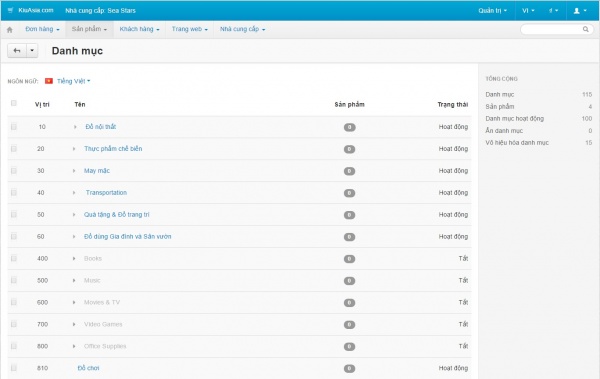Open the Đồ chơi category link

coord(88,368)
